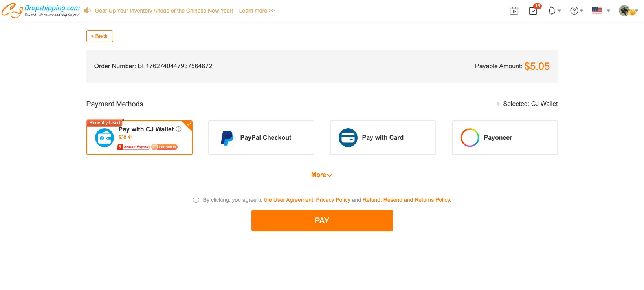Open the task list icon with 16 badge
The width and height of the screenshot is (644, 290).
pyautogui.click(x=533, y=11)
